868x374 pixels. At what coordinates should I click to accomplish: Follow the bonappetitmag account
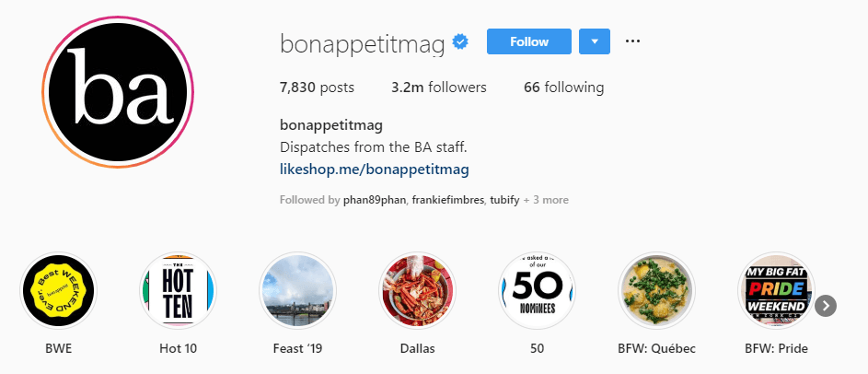(528, 41)
